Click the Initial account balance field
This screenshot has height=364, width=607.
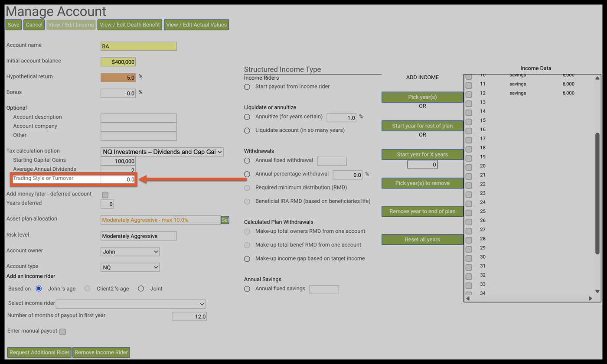pos(118,62)
